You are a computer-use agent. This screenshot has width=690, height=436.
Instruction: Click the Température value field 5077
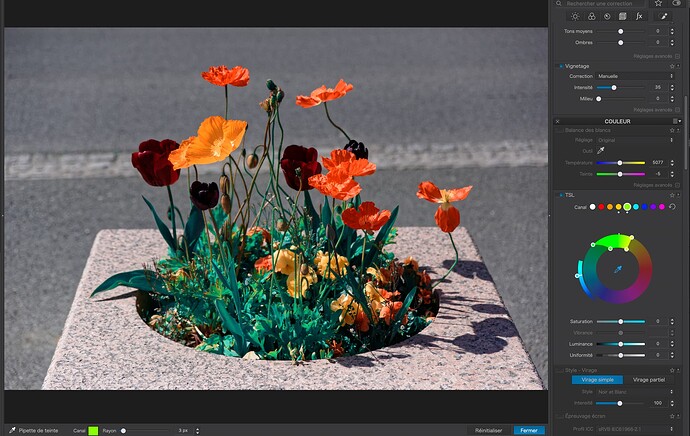657,163
